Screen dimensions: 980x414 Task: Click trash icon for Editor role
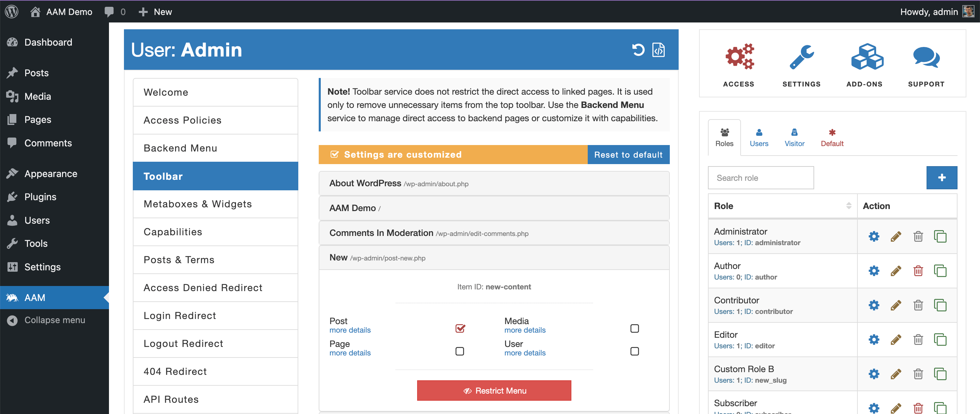(x=918, y=339)
